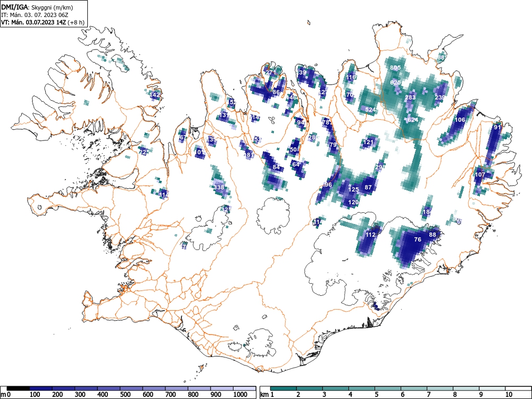Click the "m 0" label on the metre legend
Viewport: 532px width, 399px height.
coord(6,395)
